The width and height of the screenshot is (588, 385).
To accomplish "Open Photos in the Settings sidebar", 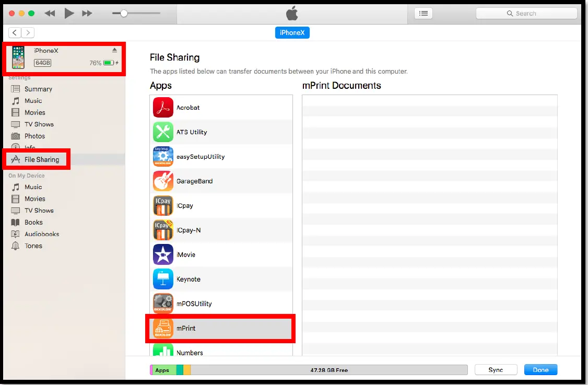I will pos(38,136).
